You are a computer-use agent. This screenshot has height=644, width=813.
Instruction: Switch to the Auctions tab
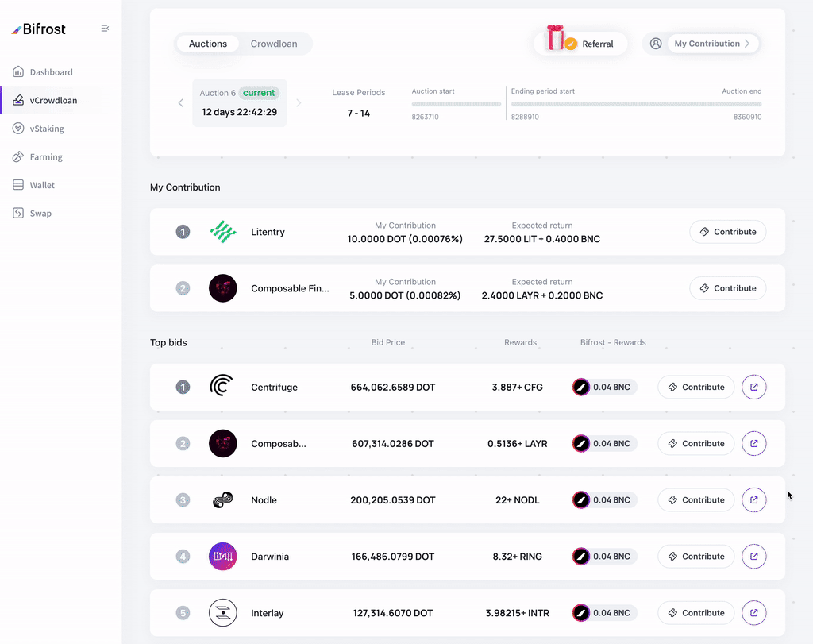(x=208, y=44)
